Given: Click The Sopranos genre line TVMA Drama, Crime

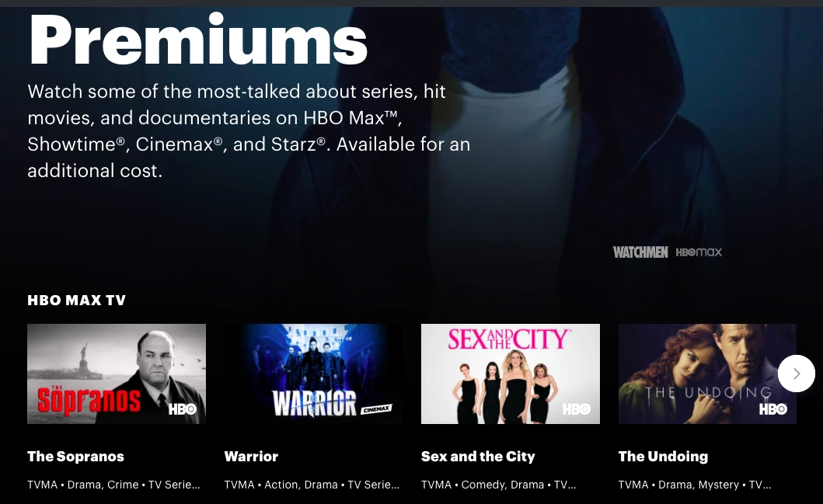Looking at the screenshot, I should point(114,485).
